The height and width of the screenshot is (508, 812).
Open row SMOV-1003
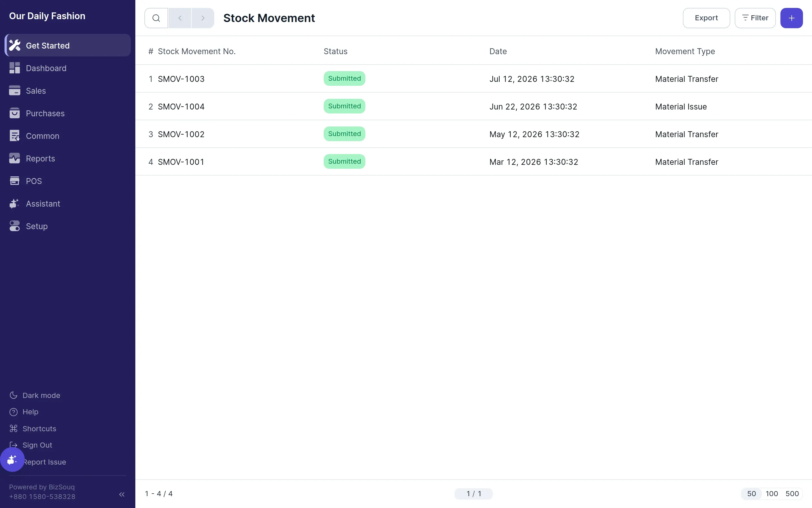[473, 79]
